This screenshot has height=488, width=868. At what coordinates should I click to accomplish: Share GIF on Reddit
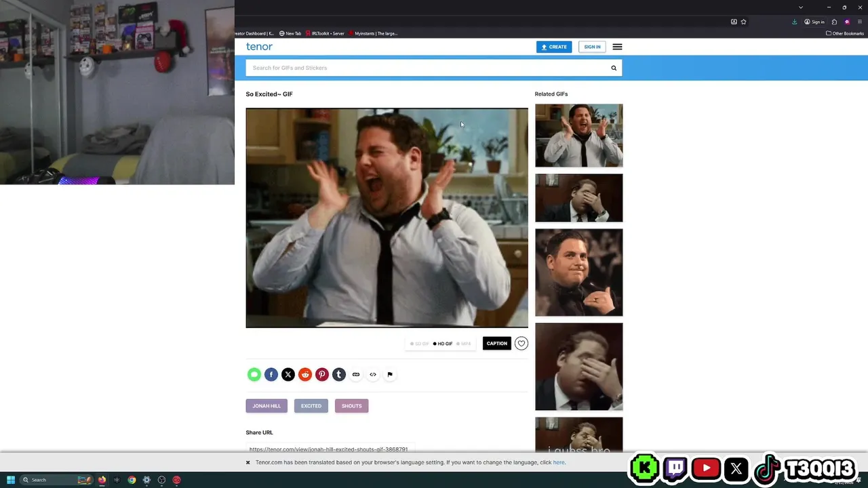(x=304, y=374)
